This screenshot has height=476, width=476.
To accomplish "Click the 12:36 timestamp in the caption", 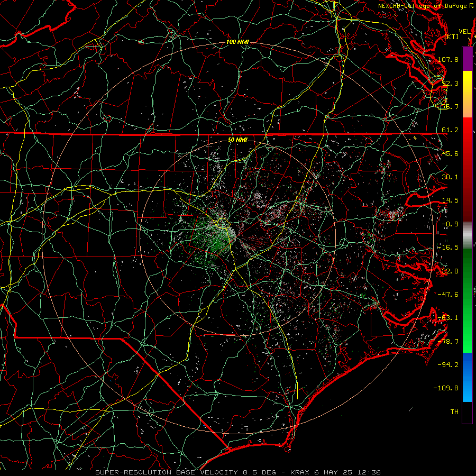I will click(369, 472).
